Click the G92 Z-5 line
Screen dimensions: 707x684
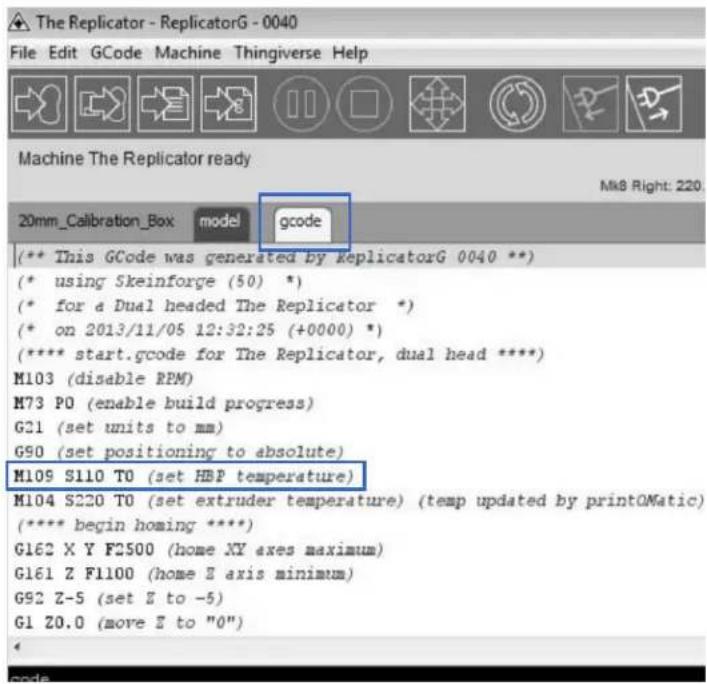119,598
